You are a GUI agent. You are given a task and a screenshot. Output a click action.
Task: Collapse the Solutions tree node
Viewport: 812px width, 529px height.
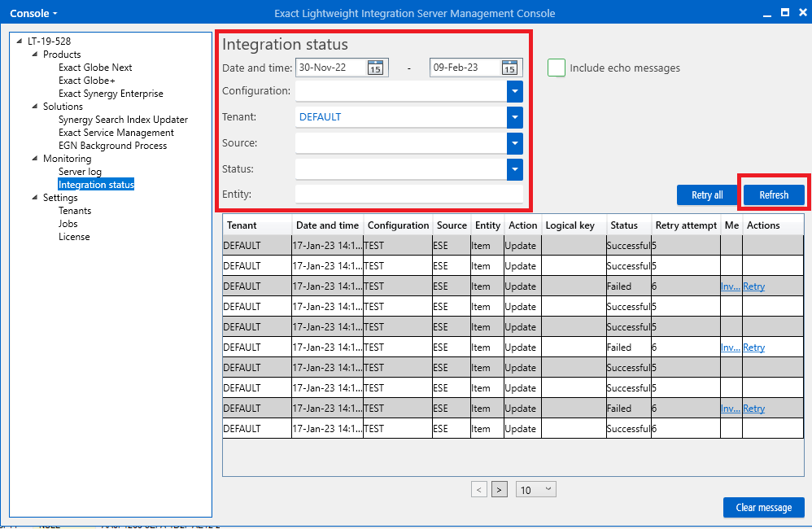pyautogui.click(x=35, y=107)
